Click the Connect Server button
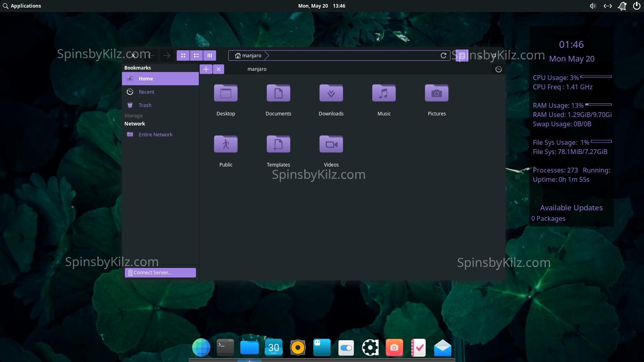The image size is (644, 362). (x=160, y=272)
